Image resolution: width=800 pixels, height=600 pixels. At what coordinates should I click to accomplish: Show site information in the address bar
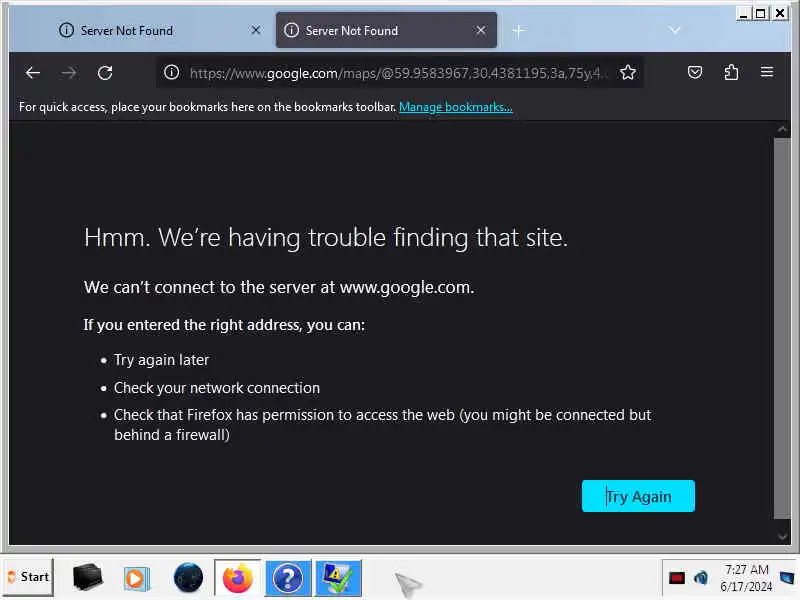171,72
